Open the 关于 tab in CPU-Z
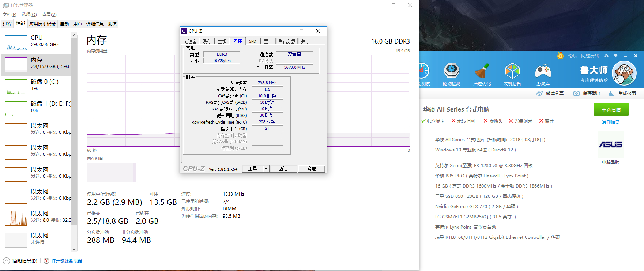 (x=305, y=41)
